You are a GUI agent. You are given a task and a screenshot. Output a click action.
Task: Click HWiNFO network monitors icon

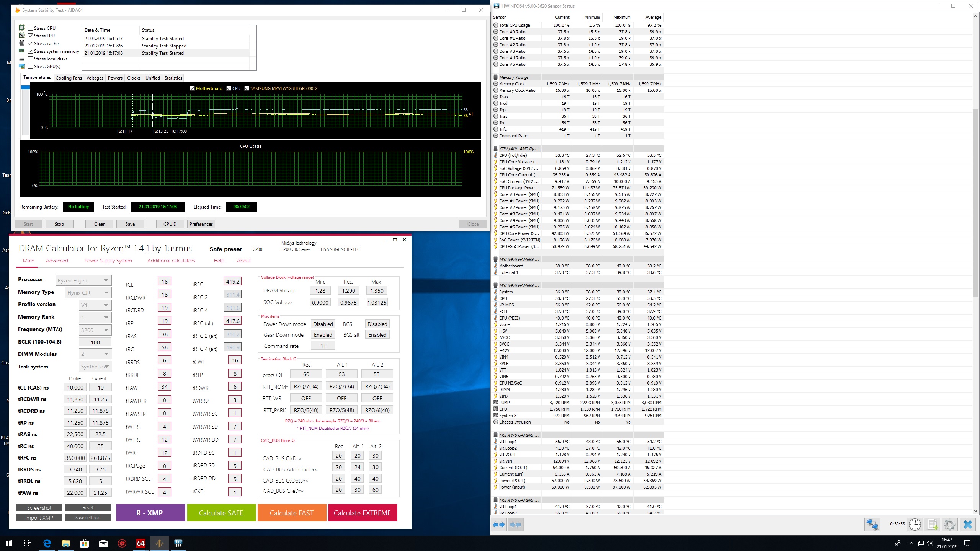coord(872,524)
